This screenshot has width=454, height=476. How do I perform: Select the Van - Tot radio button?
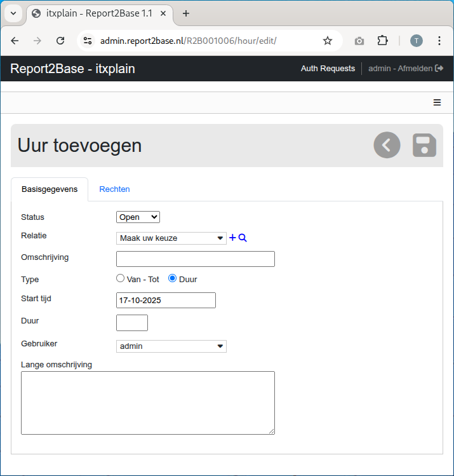coord(121,278)
